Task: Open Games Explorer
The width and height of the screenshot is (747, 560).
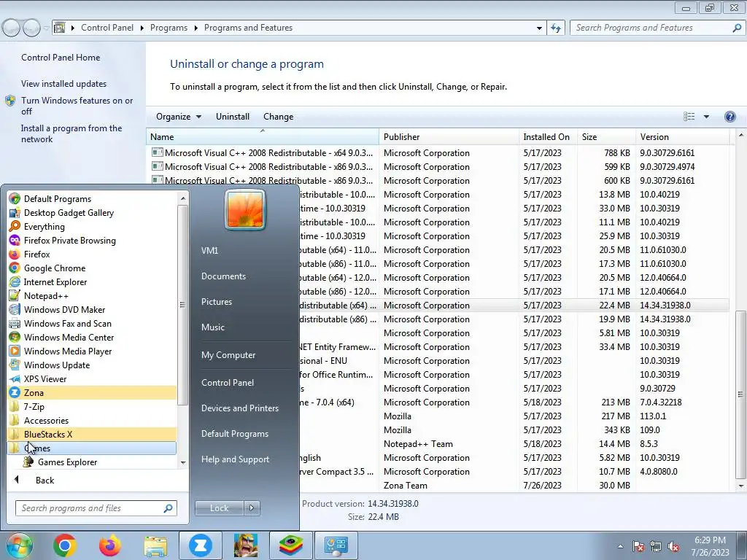Action: click(x=67, y=462)
